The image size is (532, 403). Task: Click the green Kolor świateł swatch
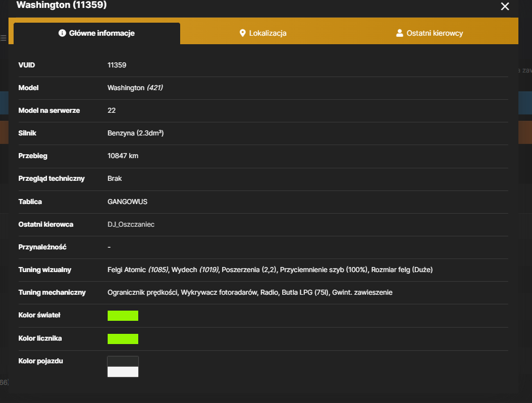pyautogui.click(x=123, y=316)
